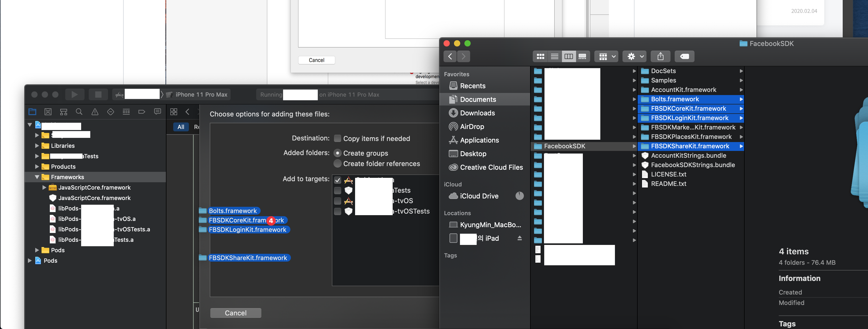The height and width of the screenshot is (329, 868).
Task: Open the Find navigator magnifier icon
Action: pyautogui.click(x=79, y=112)
